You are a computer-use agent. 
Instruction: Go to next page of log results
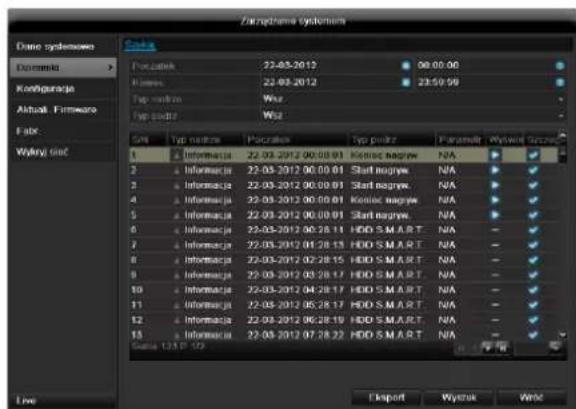487,347
